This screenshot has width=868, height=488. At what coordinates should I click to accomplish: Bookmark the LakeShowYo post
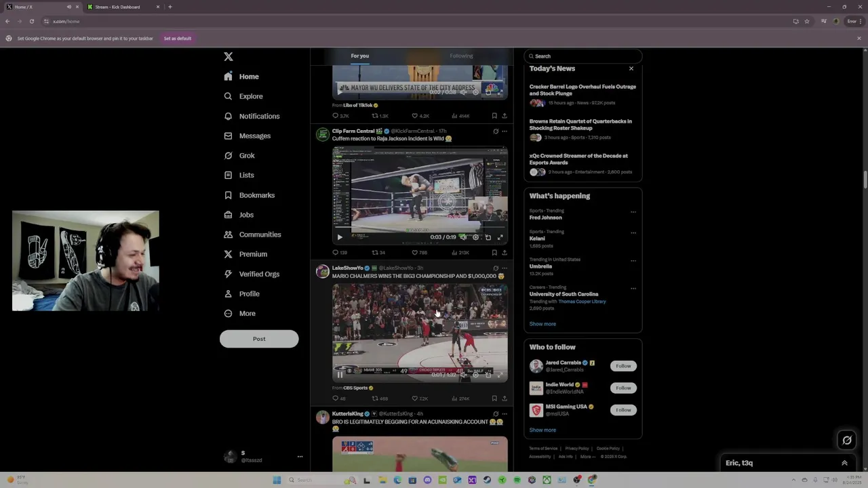pyautogui.click(x=494, y=399)
